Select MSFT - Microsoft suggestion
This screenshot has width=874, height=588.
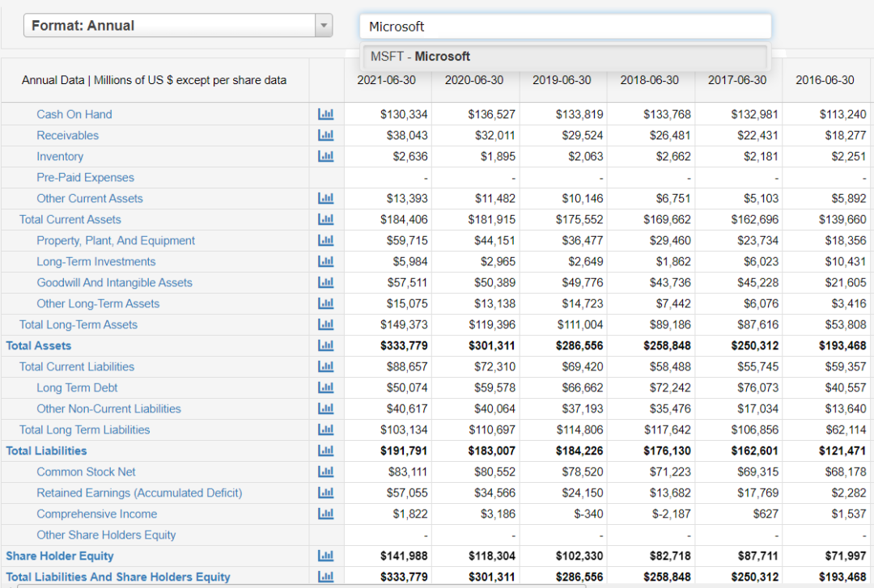(x=564, y=57)
